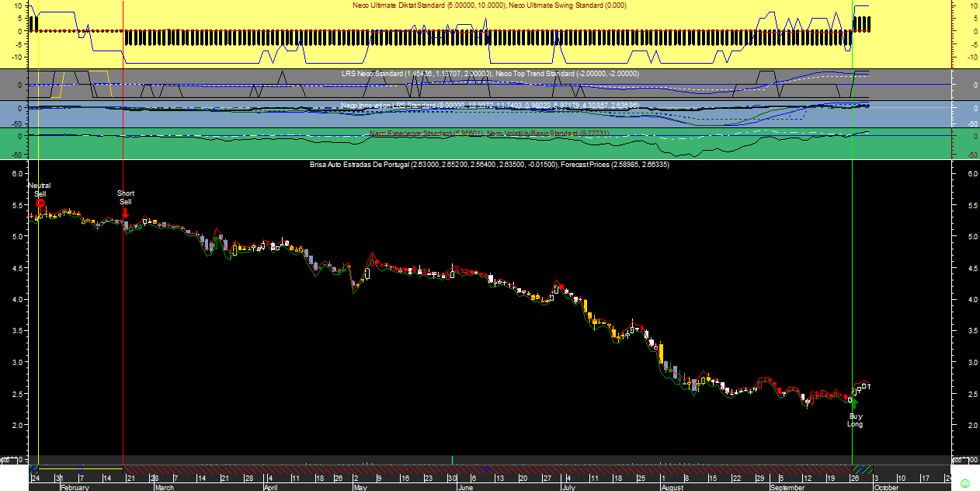The height and width of the screenshot is (491, 980).
Task: Select the Neutral Sell text label
Action: pos(39,190)
